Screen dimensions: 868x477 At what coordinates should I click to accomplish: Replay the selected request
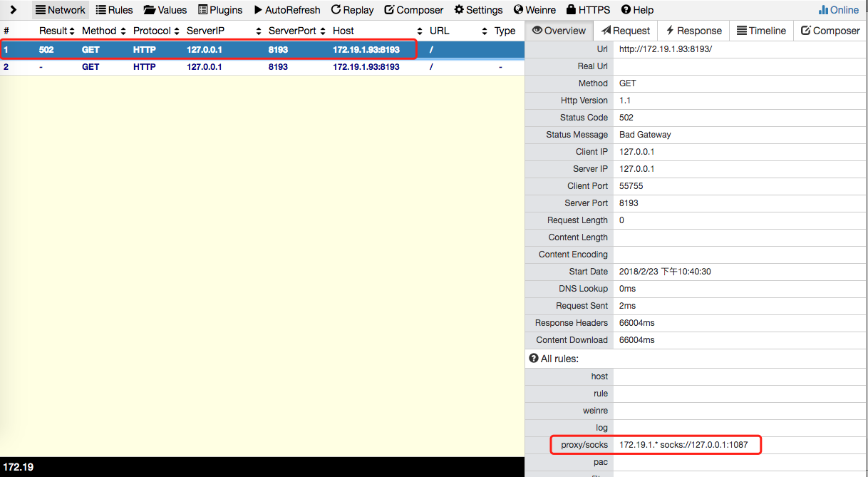352,9
